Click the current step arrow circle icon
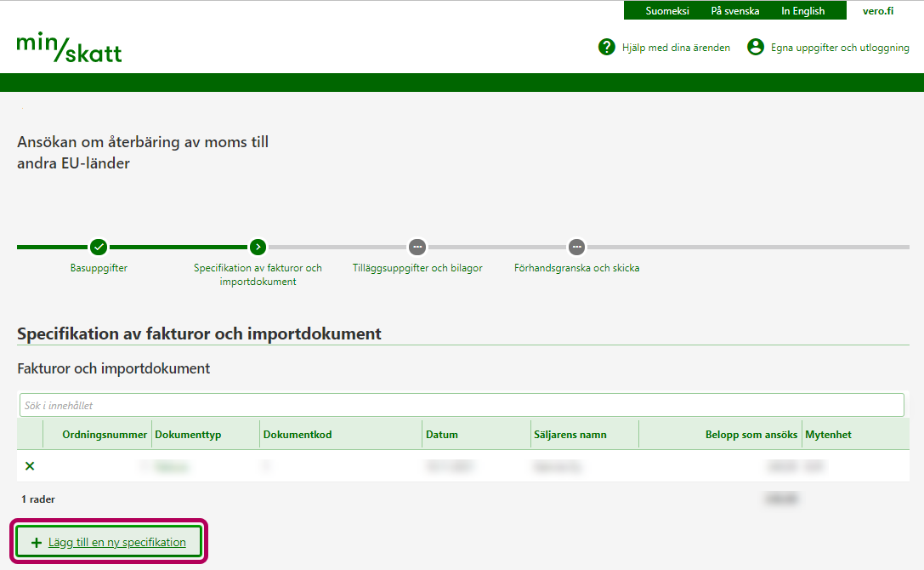The image size is (924, 570). click(x=258, y=247)
